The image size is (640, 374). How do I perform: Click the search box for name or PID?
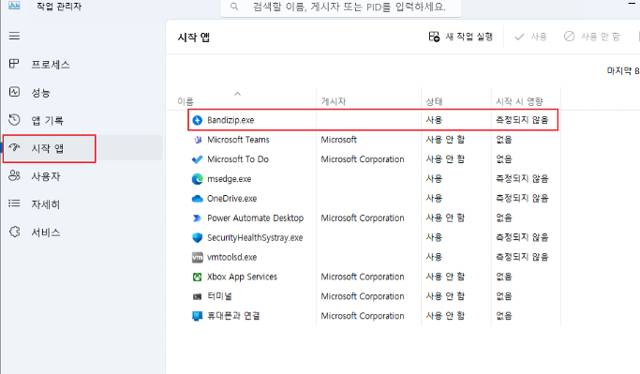point(341,7)
